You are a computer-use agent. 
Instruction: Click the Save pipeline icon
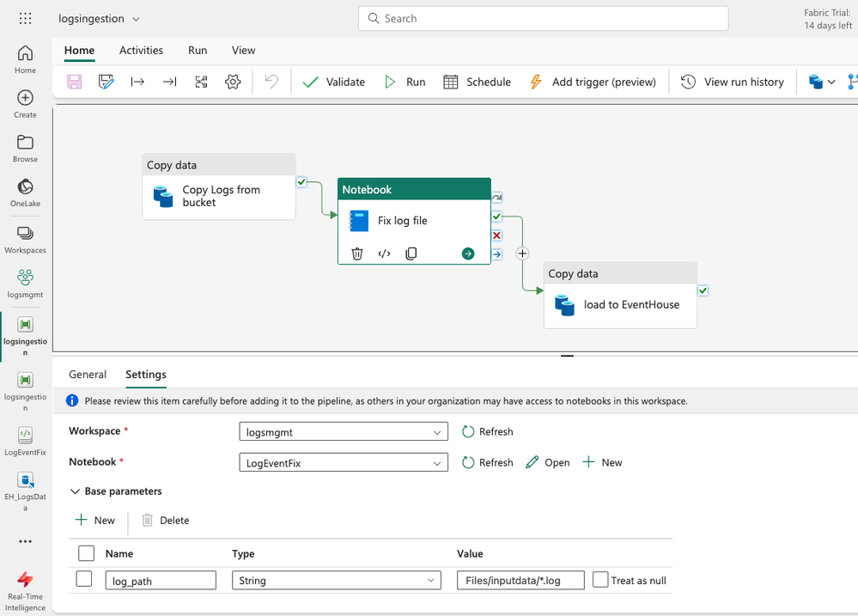[75, 82]
